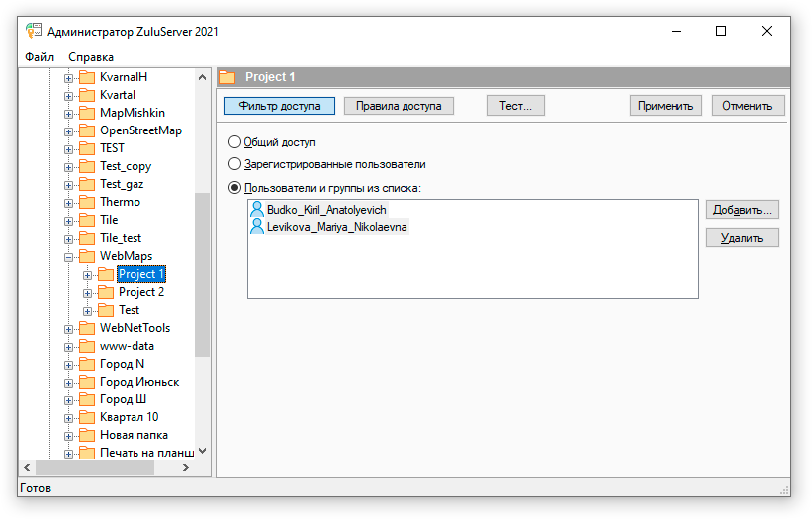
Task: Click the Project 2 folder icon
Action: pyautogui.click(x=106, y=292)
